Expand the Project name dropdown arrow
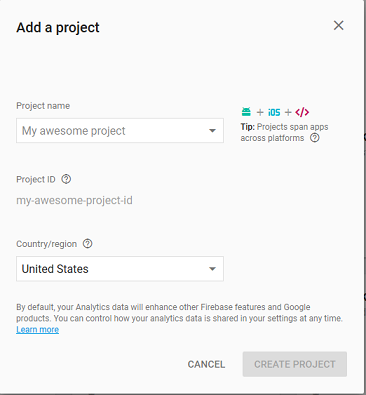This screenshot has height=395, width=366. pos(212,131)
